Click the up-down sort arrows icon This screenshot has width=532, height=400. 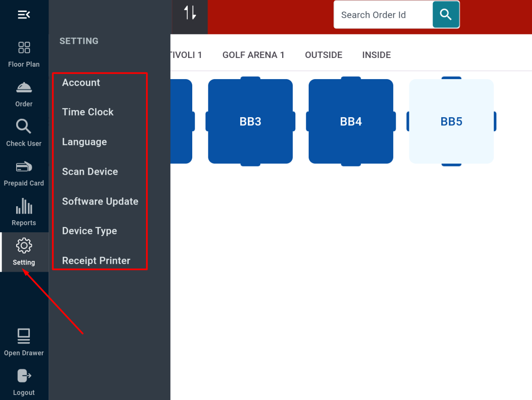pos(190,13)
